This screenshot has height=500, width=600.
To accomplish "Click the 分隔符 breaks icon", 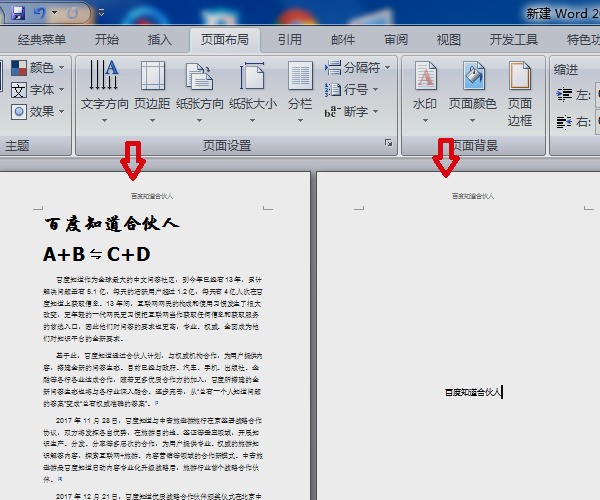I will tap(333, 68).
